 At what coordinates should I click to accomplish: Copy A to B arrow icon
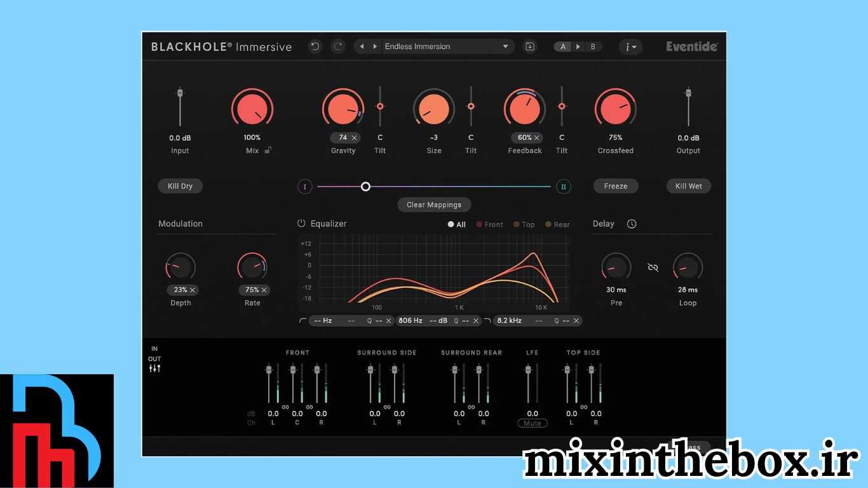click(x=578, y=46)
